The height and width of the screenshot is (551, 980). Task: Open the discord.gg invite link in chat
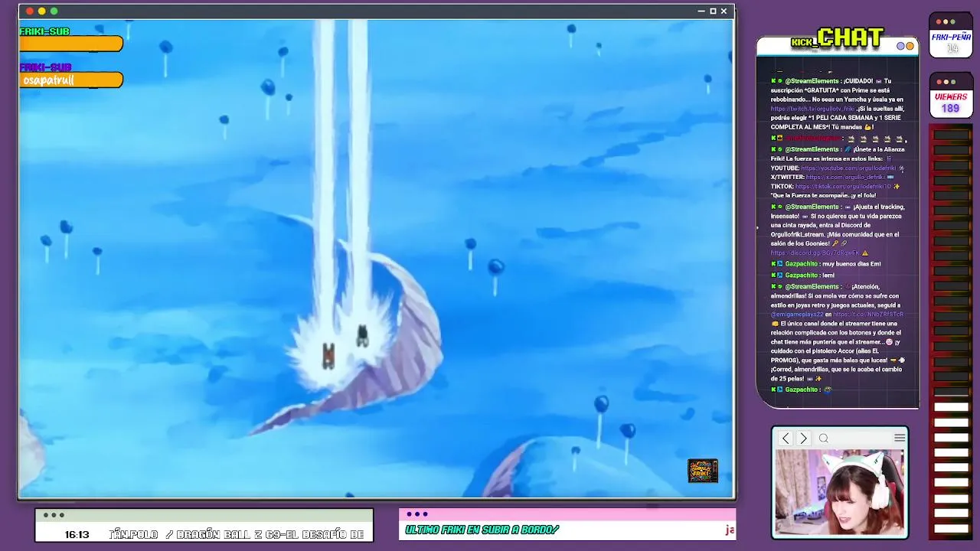pos(815,253)
